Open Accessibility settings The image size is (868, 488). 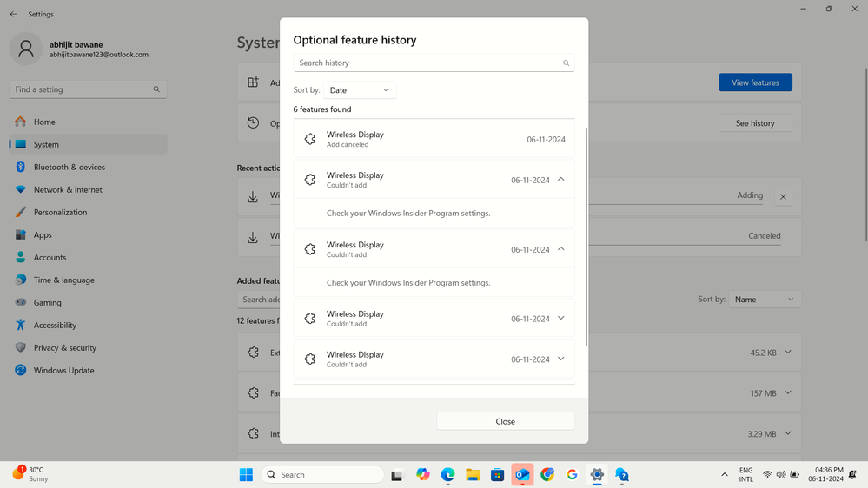88,326
